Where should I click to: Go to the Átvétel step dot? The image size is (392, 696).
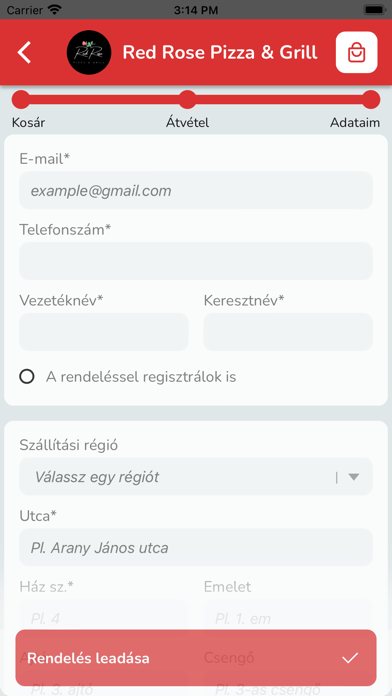pyautogui.click(x=187, y=99)
